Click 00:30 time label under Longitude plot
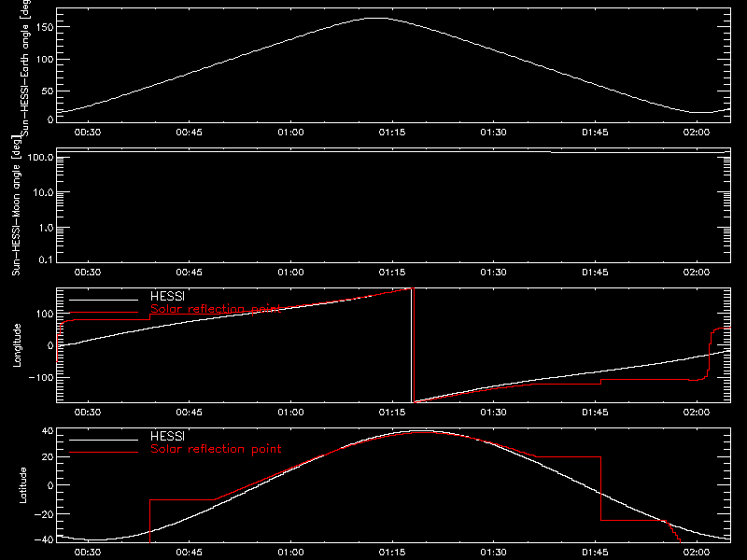747x560 pixels. (88, 413)
